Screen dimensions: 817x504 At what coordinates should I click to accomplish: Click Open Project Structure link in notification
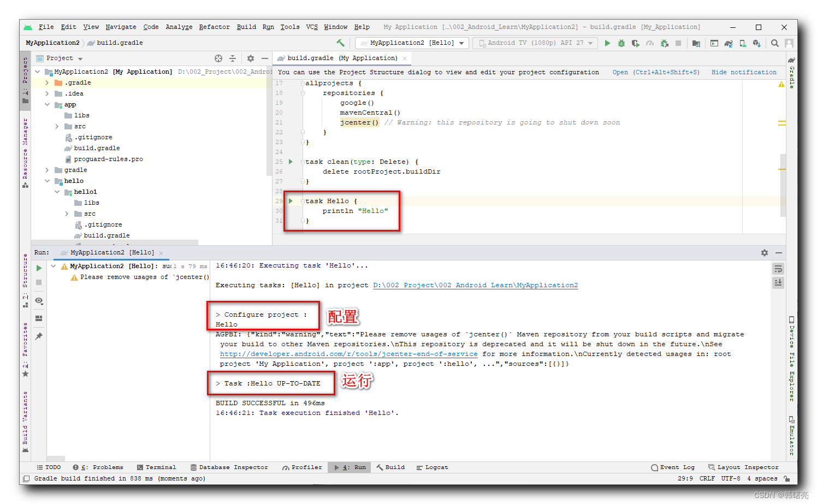pyautogui.click(x=655, y=72)
